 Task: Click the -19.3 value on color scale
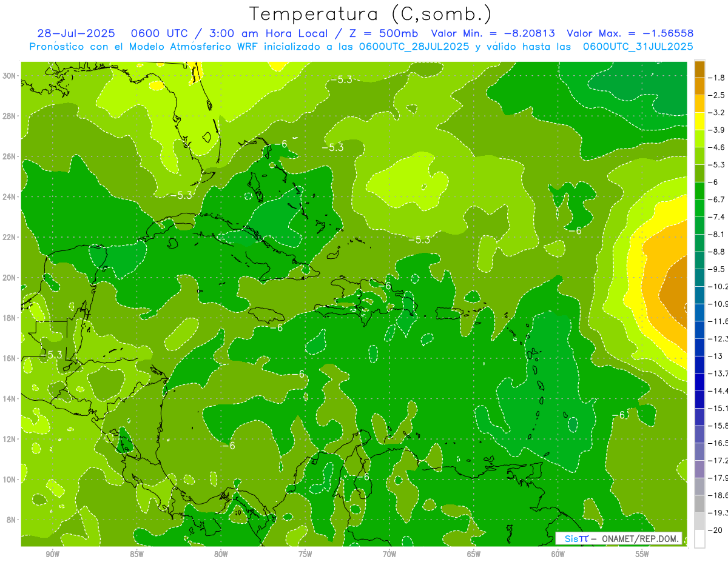(x=718, y=512)
